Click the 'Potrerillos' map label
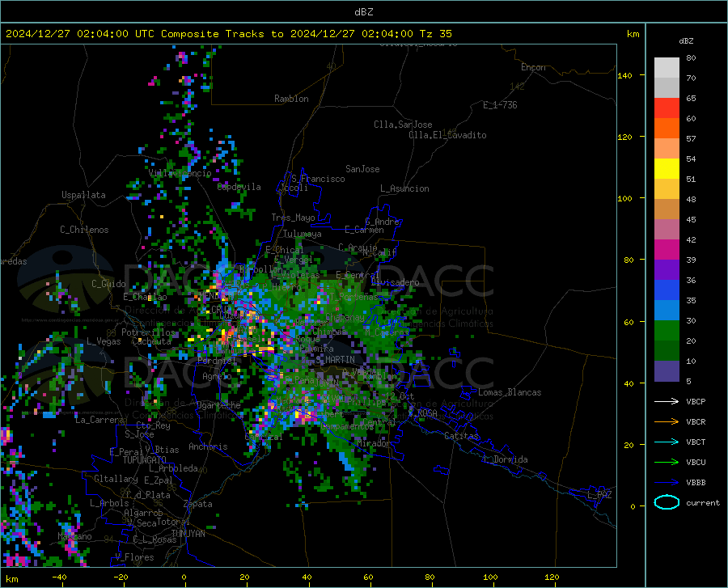The image size is (728, 588). click(148, 332)
